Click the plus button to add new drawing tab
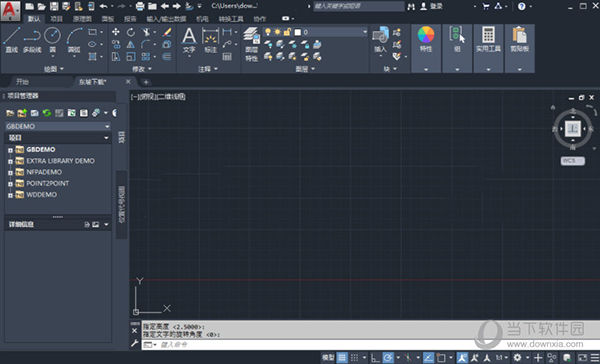 point(146,82)
